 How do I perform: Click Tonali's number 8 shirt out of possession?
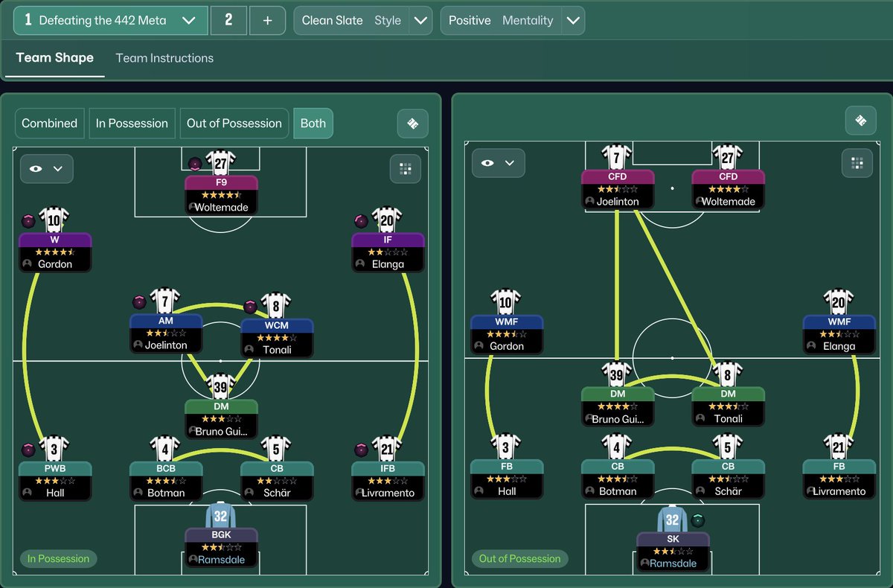728,374
